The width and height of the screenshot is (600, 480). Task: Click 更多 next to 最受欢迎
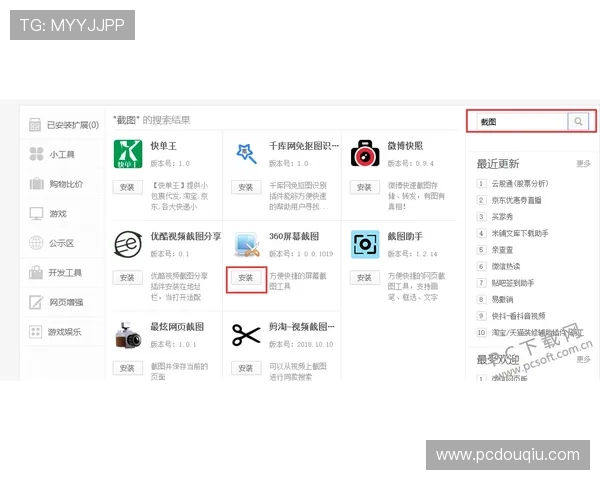(584, 359)
